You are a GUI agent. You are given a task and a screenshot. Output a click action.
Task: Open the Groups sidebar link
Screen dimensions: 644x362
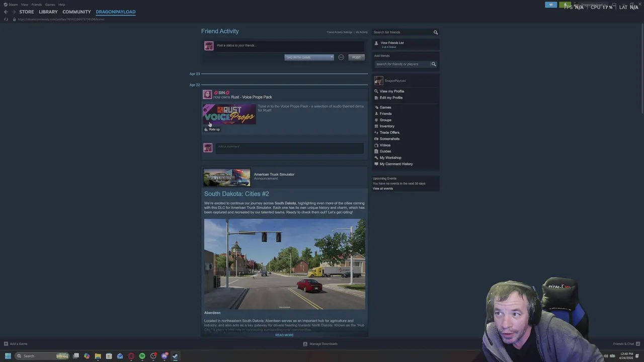(x=385, y=120)
